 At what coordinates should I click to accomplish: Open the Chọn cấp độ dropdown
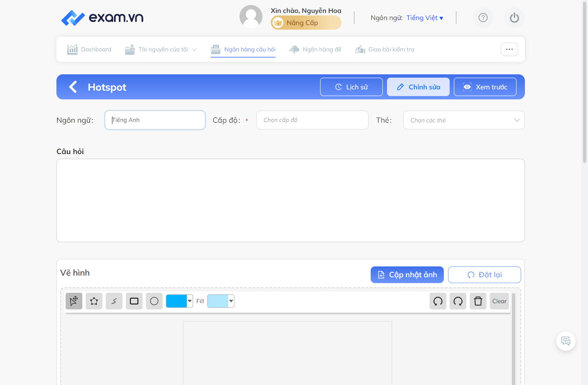tap(312, 120)
